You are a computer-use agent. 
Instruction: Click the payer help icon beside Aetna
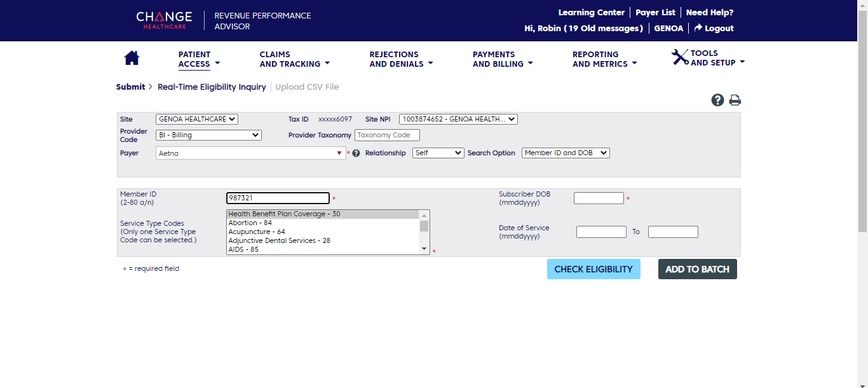tap(356, 153)
